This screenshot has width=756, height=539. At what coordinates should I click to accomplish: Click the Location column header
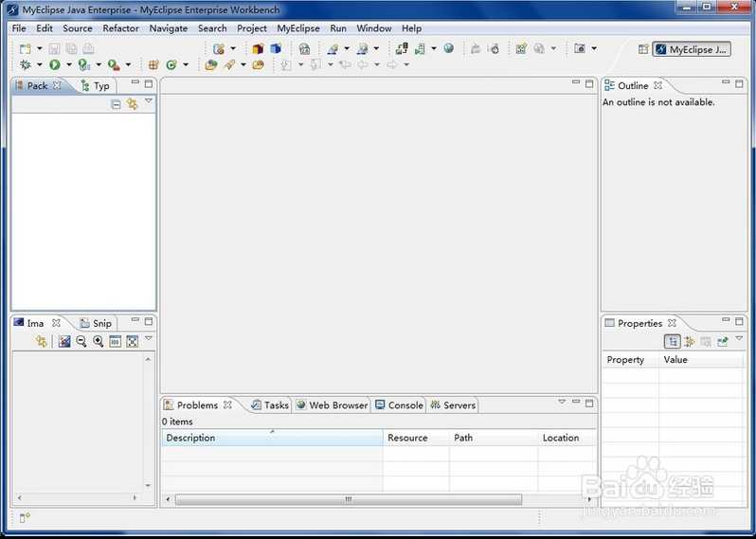(567, 438)
